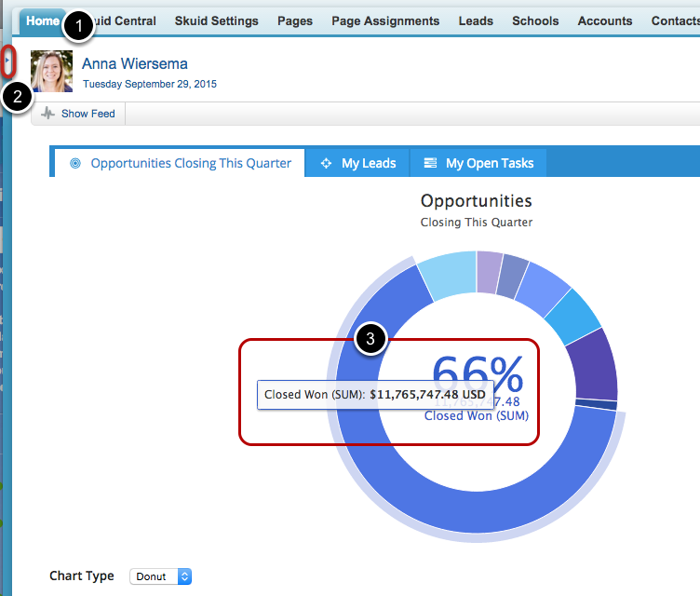700x596 pixels.
Task: Click the Closed Won (SUM) center label
Action: pos(476,415)
